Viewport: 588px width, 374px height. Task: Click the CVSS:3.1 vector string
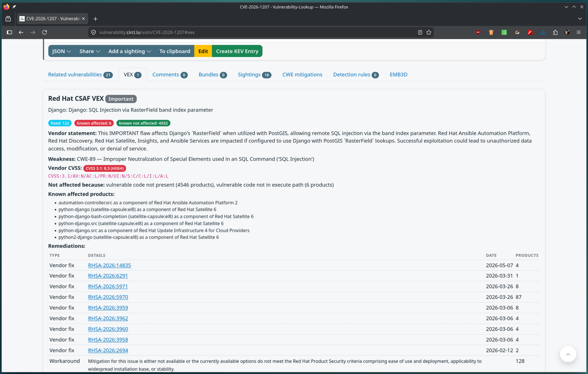pyautogui.click(x=108, y=176)
